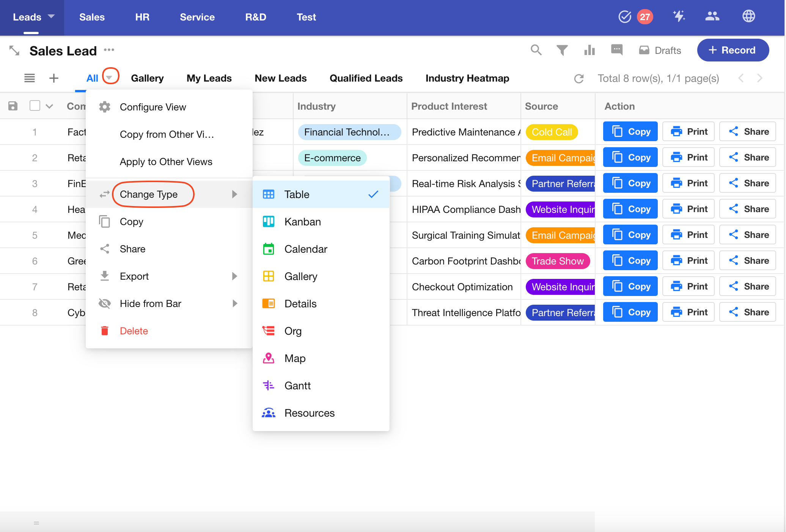Open notifications badge showing 27
This screenshot has width=786, height=532.
tap(645, 17)
